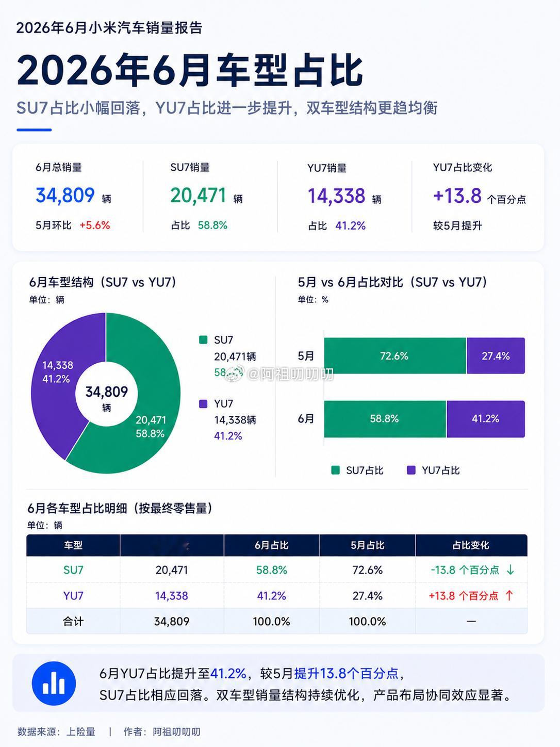560x747 pixels.
Task: Click the purple 14,338 value in YU7销量 card
Action: tap(336, 196)
